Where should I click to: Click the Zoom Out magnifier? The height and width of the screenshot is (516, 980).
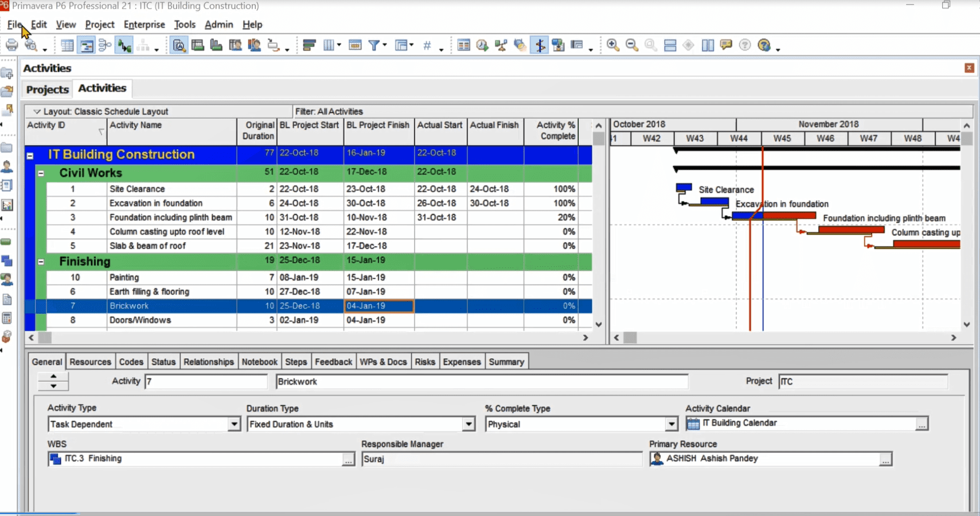[632, 45]
